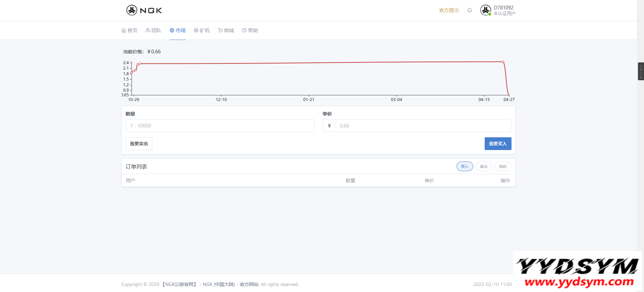
Task: Open the 团队 team page
Action: [x=153, y=31]
